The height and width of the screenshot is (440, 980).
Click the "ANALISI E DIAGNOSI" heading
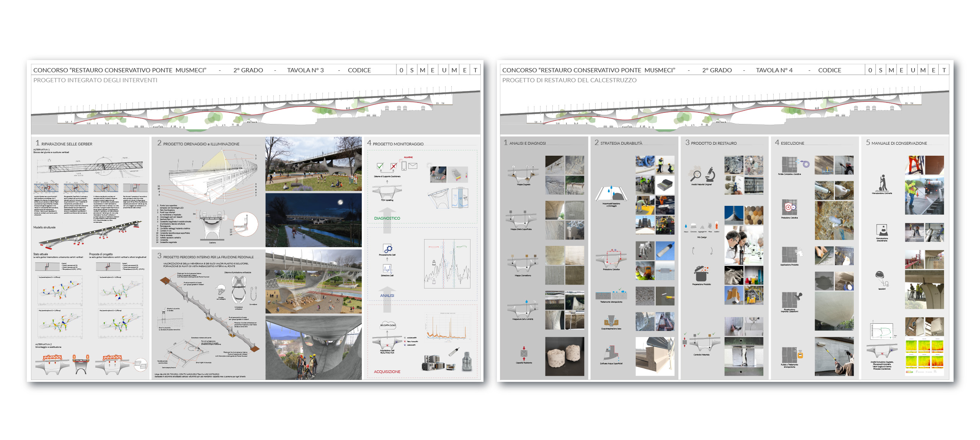528,143
